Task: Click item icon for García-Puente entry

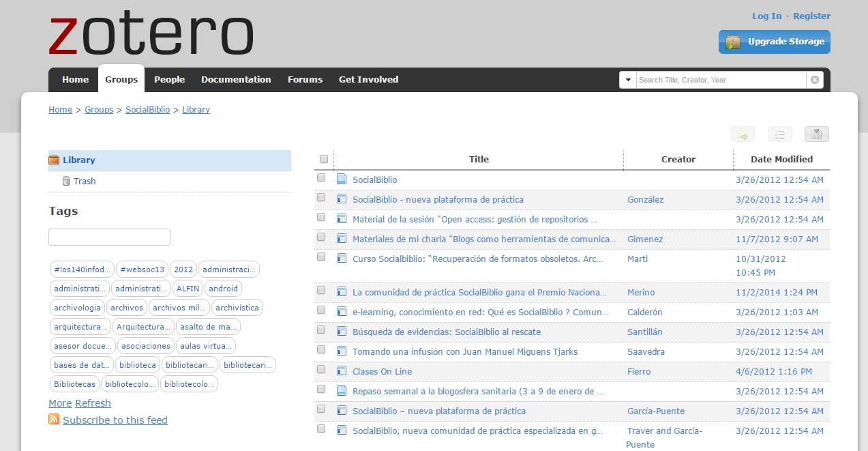Action: click(x=342, y=411)
